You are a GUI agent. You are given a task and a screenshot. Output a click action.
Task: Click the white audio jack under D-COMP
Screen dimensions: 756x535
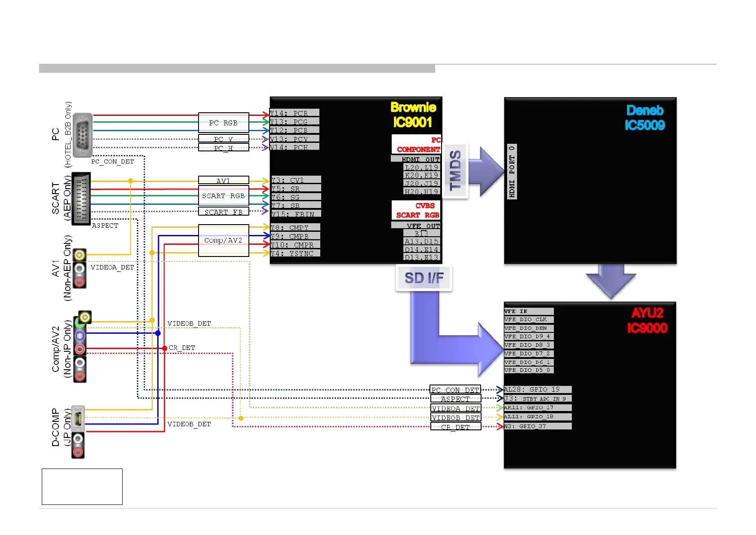(x=78, y=438)
